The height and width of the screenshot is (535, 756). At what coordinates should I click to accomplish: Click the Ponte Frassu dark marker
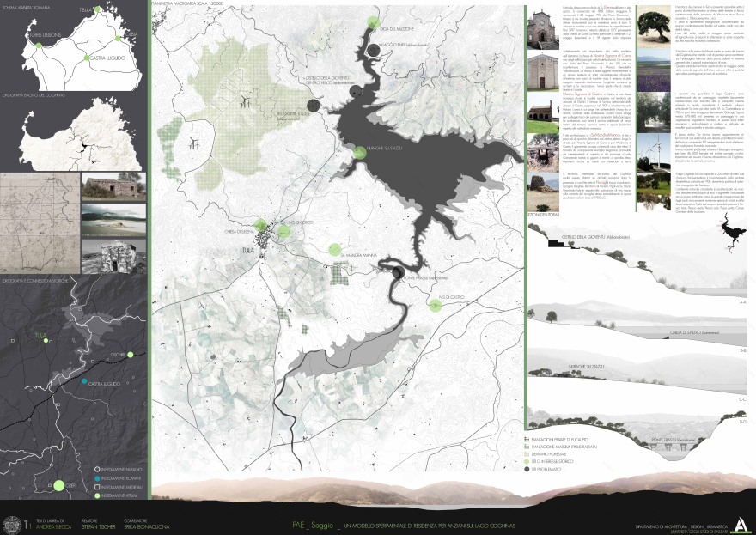pyautogui.click(x=398, y=273)
